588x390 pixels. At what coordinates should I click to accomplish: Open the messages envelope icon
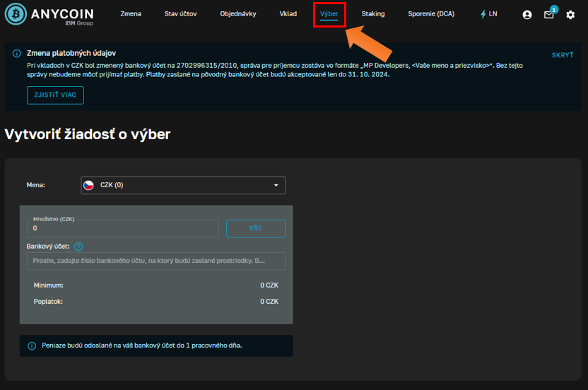[548, 14]
